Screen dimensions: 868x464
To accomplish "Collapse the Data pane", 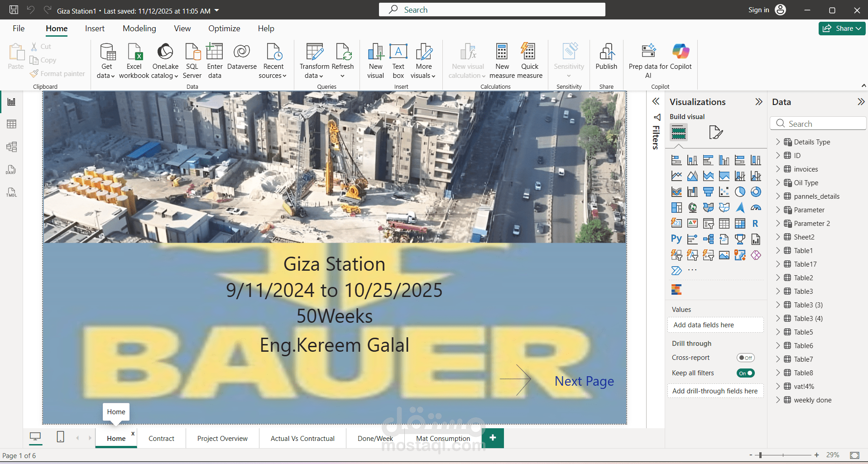I will (x=861, y=102).
